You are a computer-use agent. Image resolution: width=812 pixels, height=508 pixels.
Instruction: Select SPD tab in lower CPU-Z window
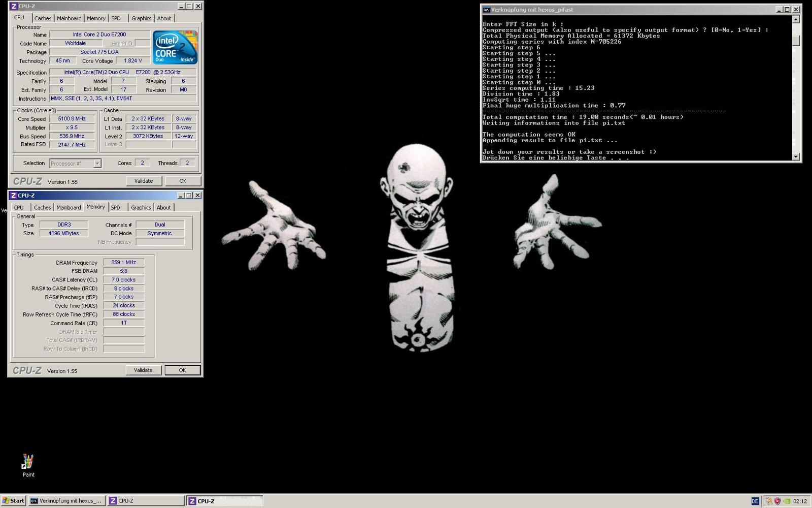116,207
